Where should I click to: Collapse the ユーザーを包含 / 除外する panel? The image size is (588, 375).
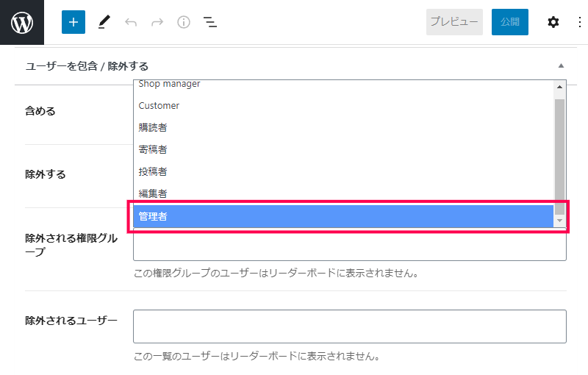point(561,65)
